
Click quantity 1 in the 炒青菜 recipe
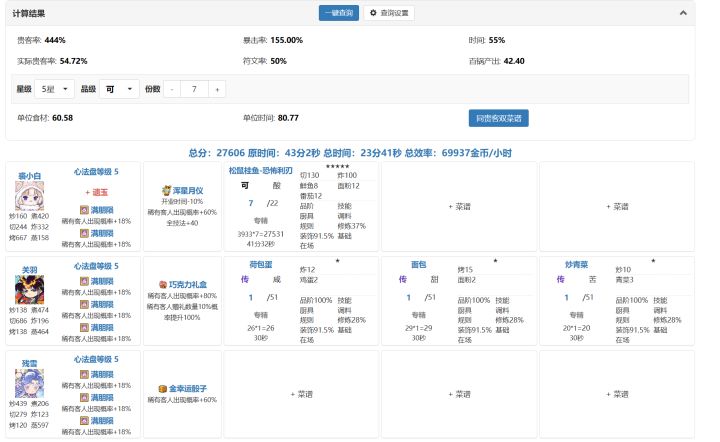(567, 297)
